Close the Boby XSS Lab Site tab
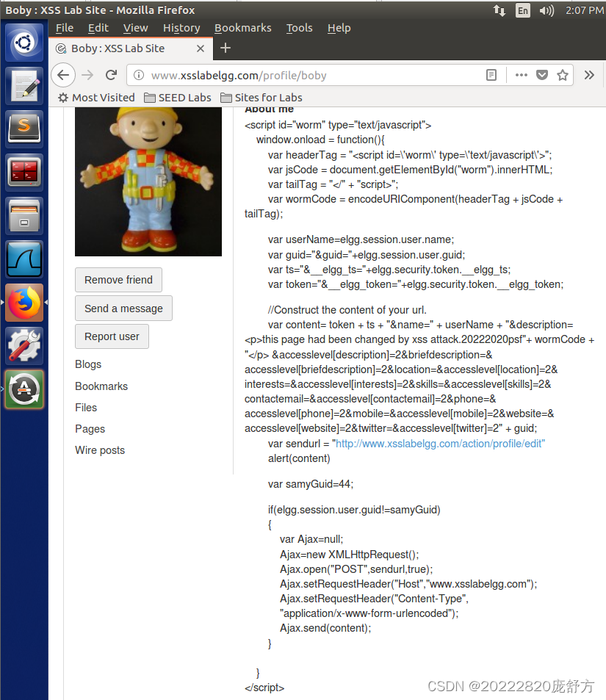The width and height of the screenshot is (606, 700). coord(201,48)
